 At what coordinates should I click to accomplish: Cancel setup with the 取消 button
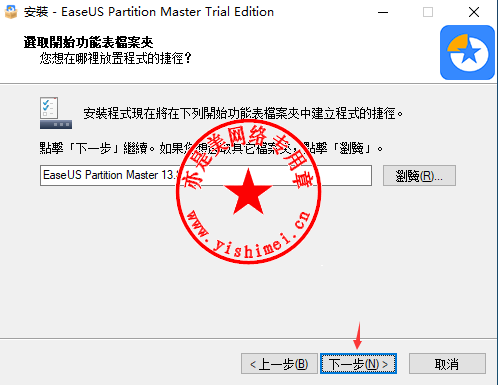click(447, 364)
